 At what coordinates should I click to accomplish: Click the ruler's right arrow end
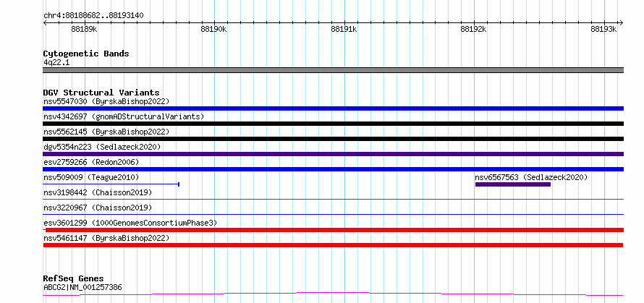(x=621, y=22)
